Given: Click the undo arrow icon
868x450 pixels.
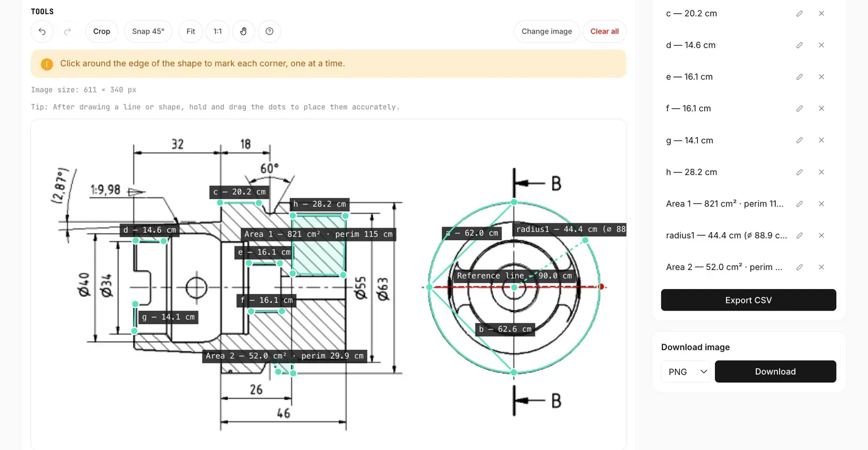Looking at the screenshot, I should pyautogui.click(x=42, y=31).
